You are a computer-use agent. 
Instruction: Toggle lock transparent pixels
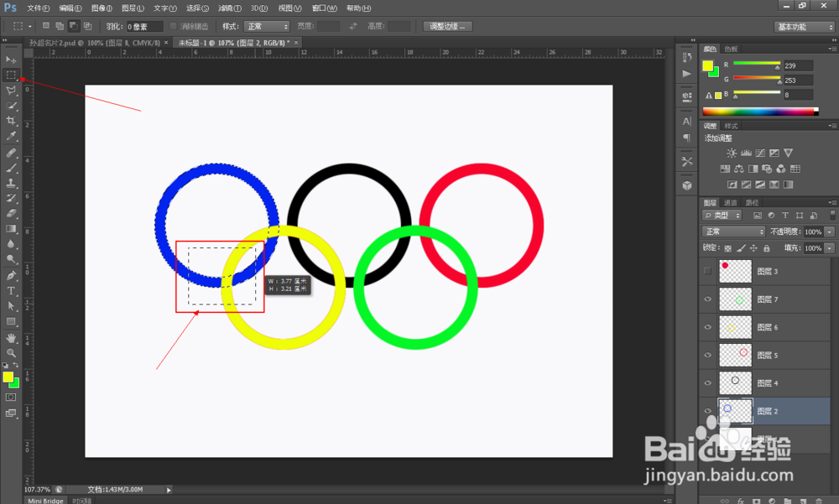click(727, 248)
